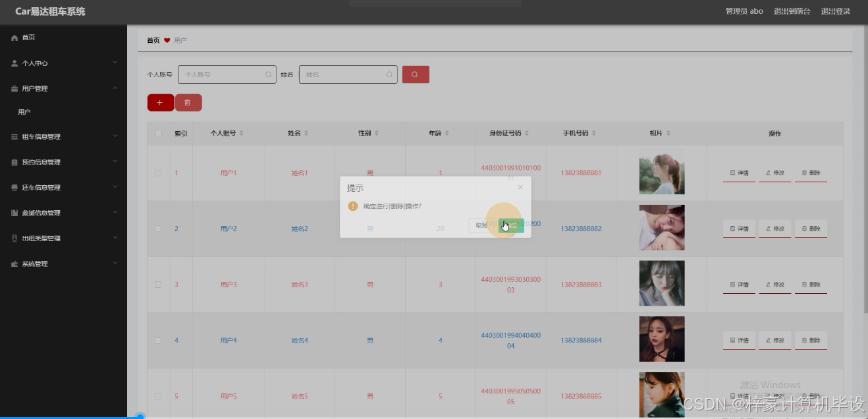Click the 确定 confirm button in dialog
Image resolution: width=868 pixels, height=419 pixels.
[x=510, y=225]
